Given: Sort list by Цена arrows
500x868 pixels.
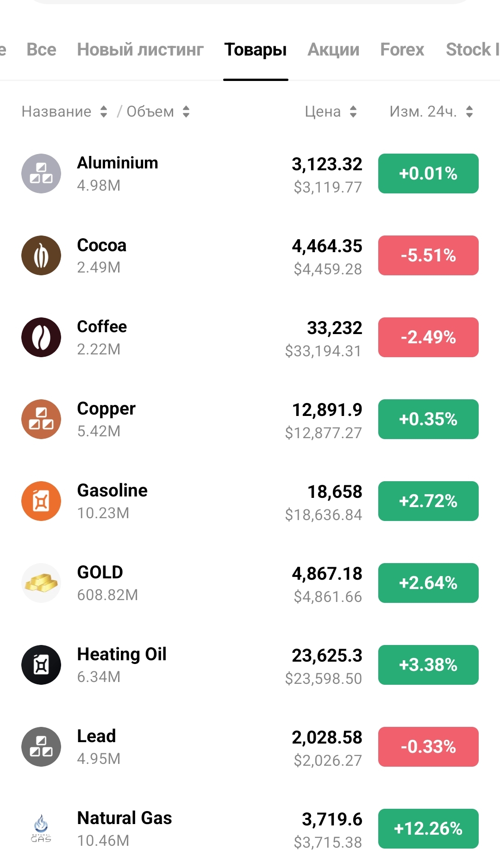Looking at the screenshot, I should 353,112.
